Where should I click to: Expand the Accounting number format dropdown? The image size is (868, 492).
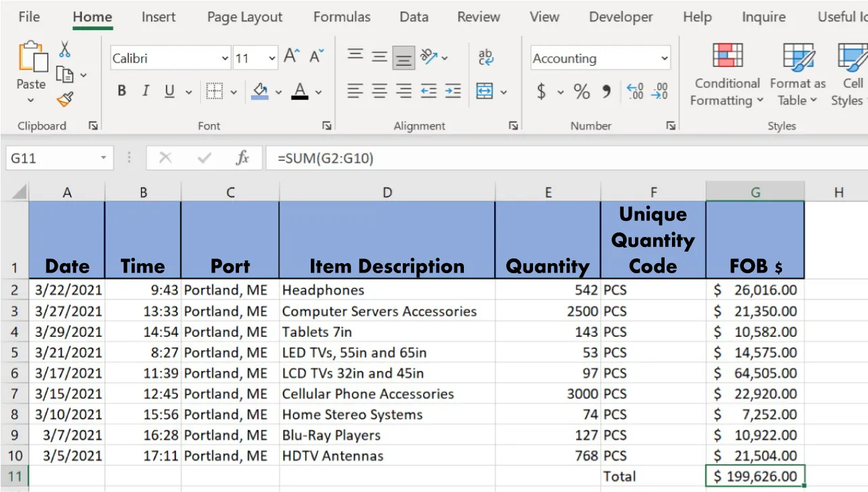coord(664,58)
